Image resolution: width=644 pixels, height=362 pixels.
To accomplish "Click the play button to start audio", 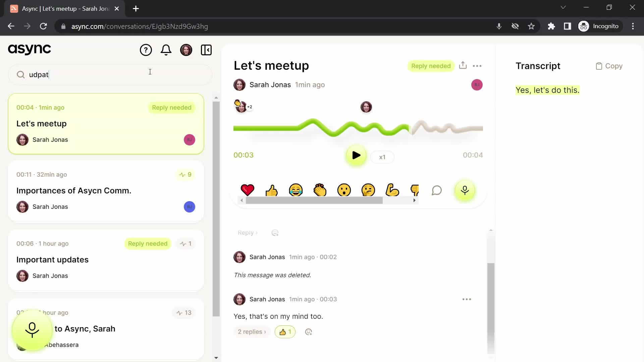I will 356,155.
